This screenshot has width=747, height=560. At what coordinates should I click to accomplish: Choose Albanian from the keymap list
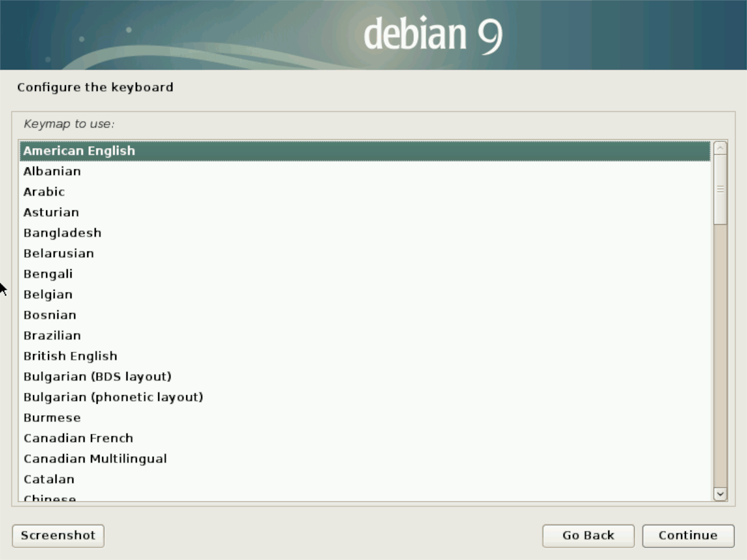tap(52, 171)
